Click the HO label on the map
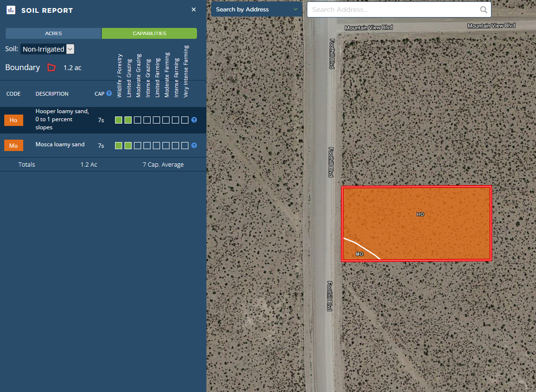Image resolution: width=536 pixels, height=392 pixels. (x=420, y=214)
